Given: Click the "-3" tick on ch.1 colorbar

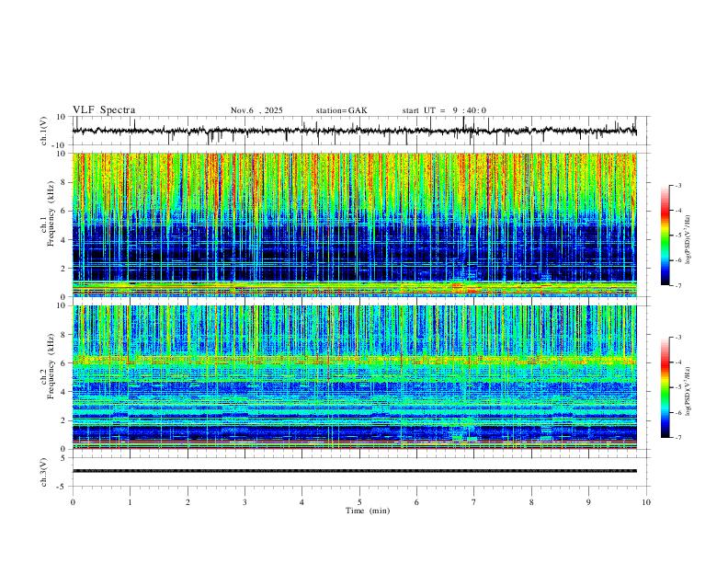Looking at the screenshot, I should pos(678,186).
